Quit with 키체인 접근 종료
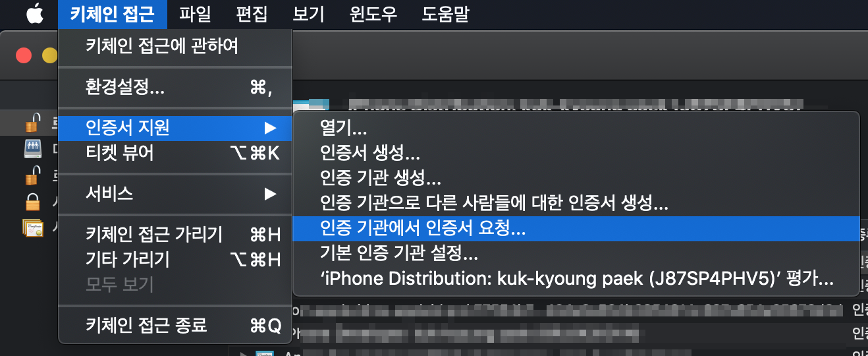The width and height of the screenshot is (868, 356). click(175, 325)
